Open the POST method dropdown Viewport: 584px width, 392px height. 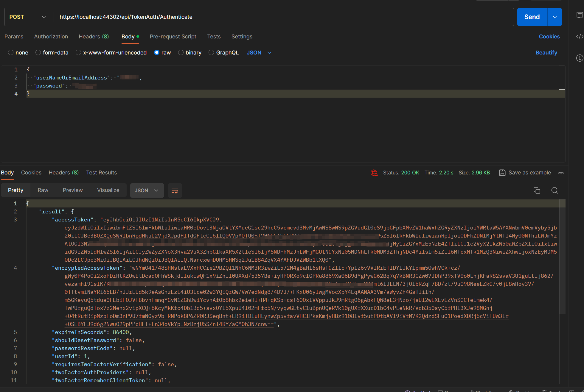click(28, 17)
